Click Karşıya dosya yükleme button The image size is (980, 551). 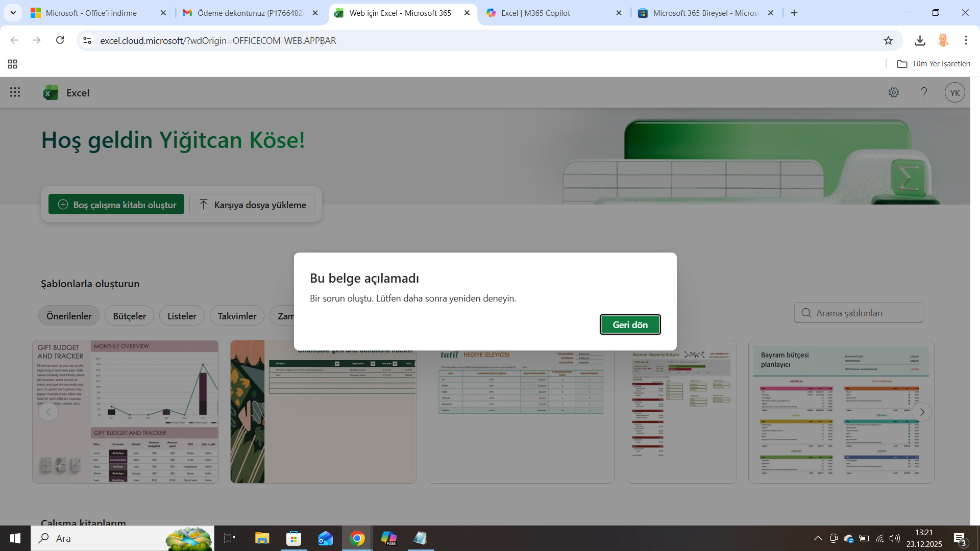click(x=252, y=204)
